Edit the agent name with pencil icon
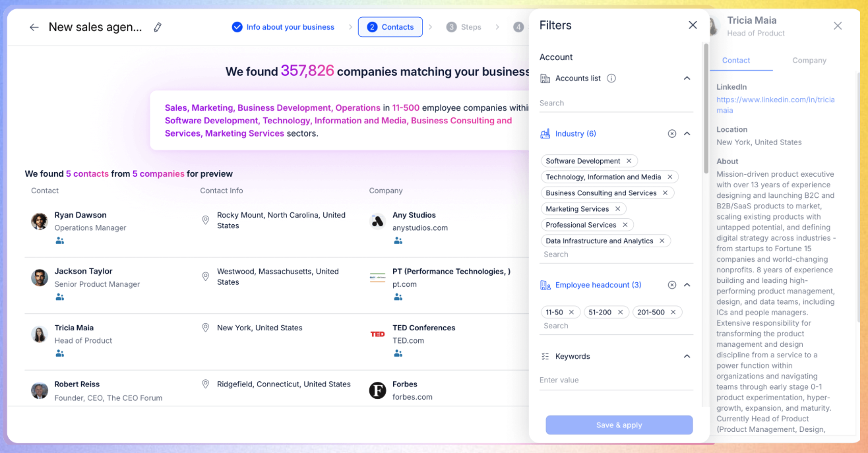 pos(158,27)
